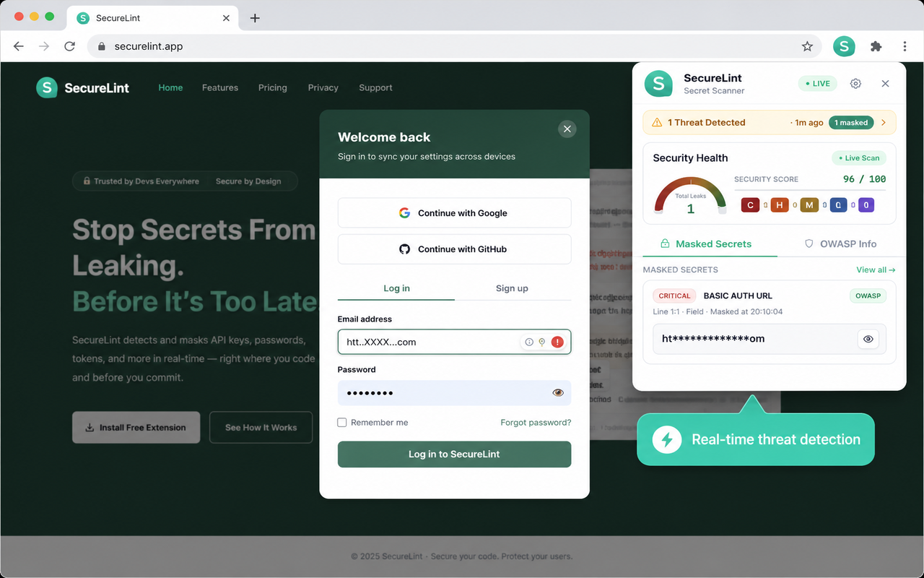Click the blue severity badge
Screen dimensions: 924x578
[x=838, y=205]
